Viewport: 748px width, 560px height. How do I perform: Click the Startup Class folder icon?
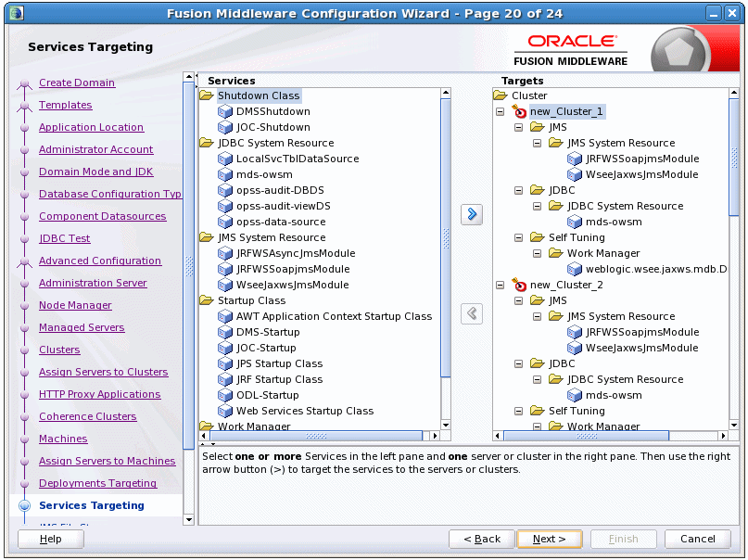tap(207, 300)
